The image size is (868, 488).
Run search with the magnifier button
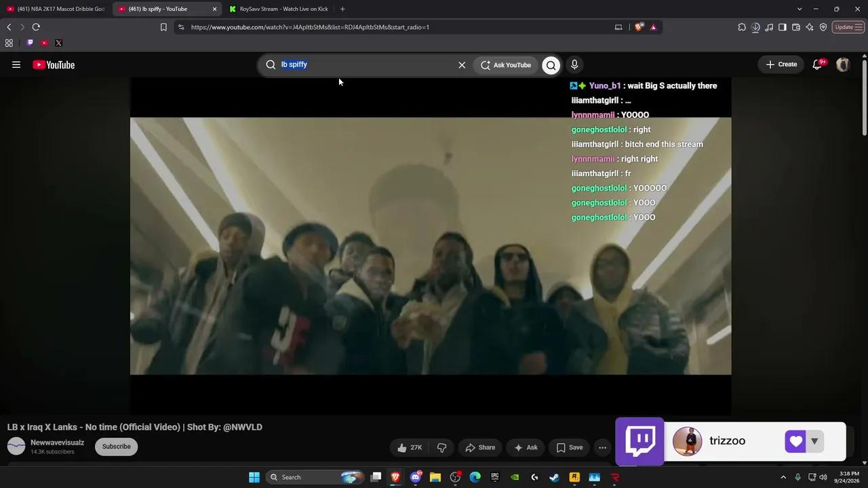tap(551, 65)
